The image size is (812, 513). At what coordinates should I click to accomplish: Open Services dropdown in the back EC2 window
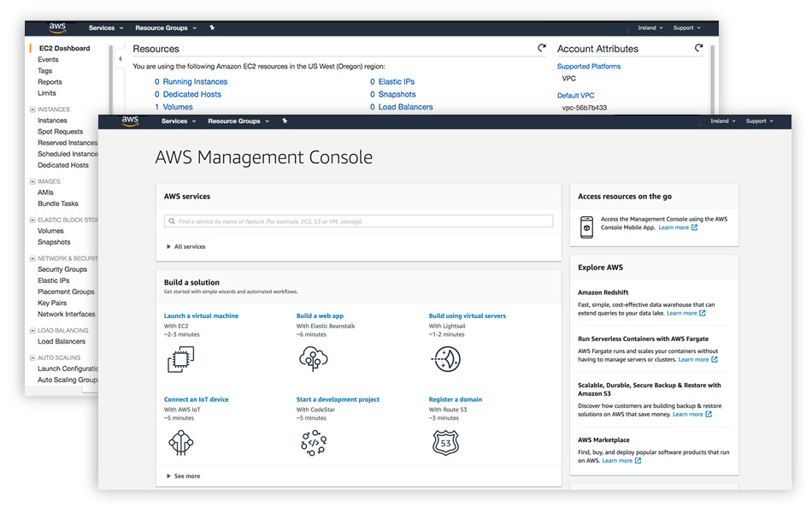click(x=106, y=28)
